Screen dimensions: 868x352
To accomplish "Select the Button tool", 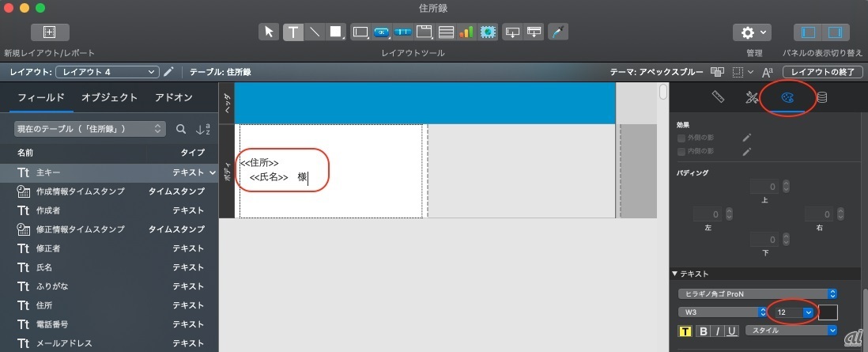I will click(382, 32).
